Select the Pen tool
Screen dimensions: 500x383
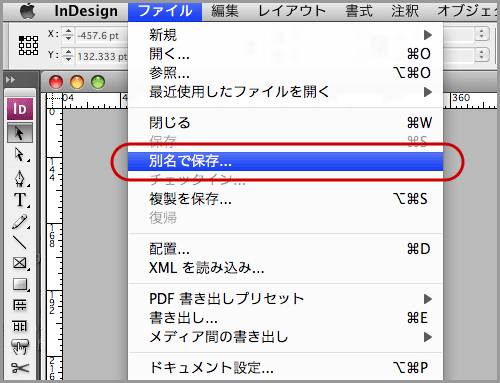point(20,178)
